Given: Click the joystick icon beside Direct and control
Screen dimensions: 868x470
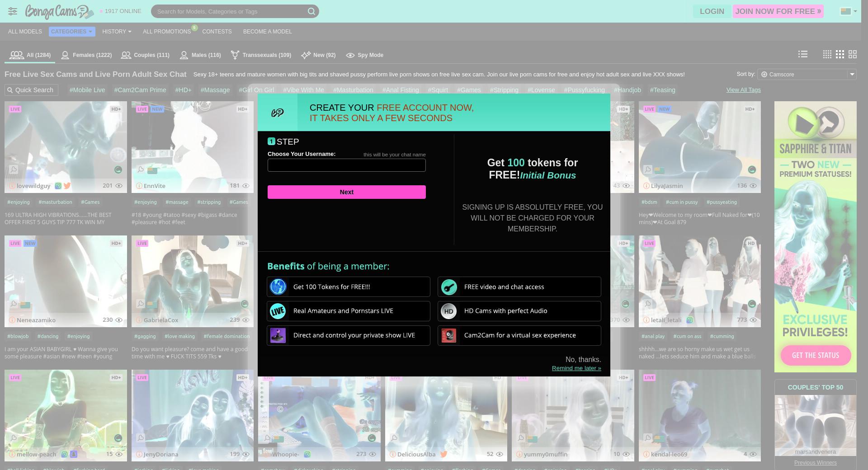Looking at the screenshot, I should (278, 335).
